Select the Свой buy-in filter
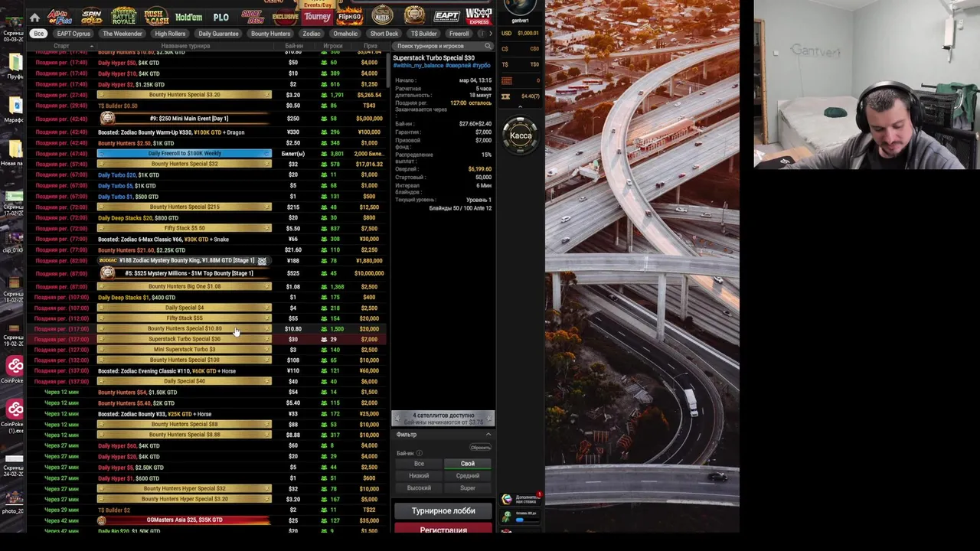Viewport: 980px width, 551px height. pos(468,464)
